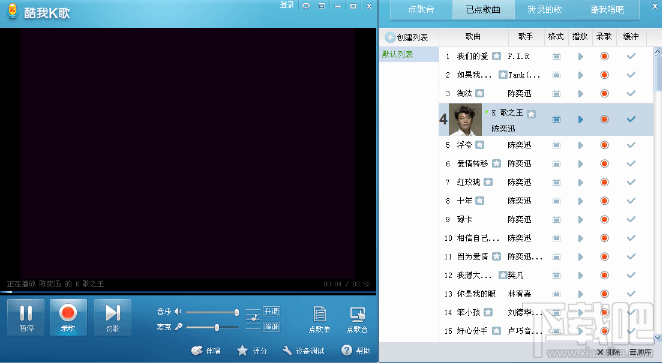Toggle favorite star for 十年

tap(480, 201)
